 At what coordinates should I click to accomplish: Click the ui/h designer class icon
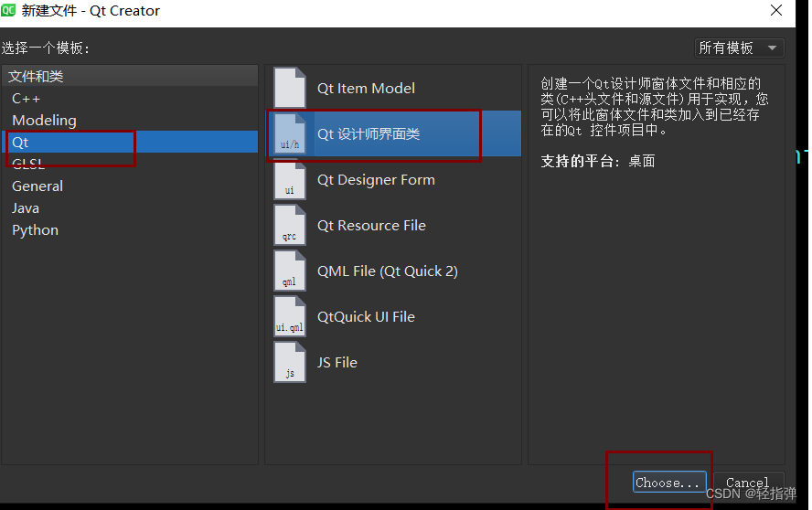tap(290, 133)
